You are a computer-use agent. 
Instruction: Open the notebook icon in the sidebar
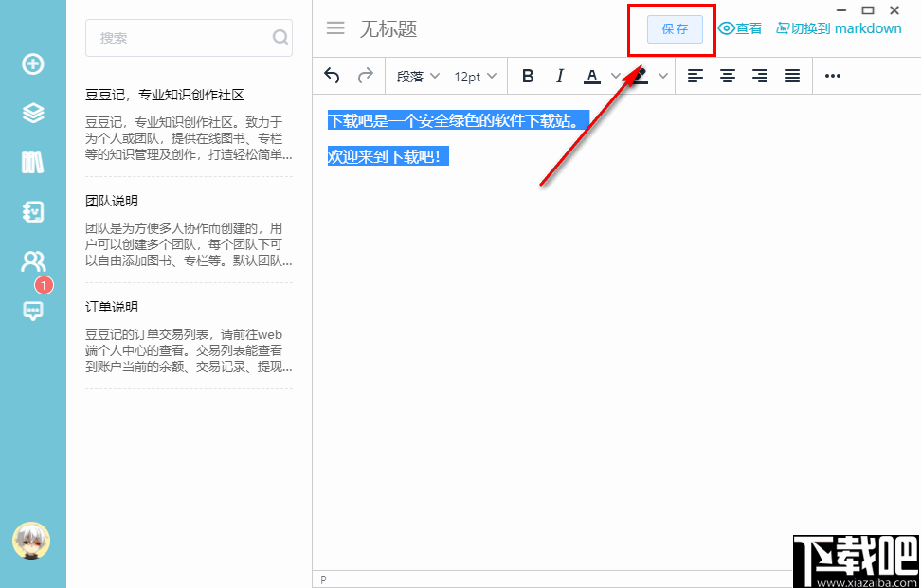click(32, 211)
